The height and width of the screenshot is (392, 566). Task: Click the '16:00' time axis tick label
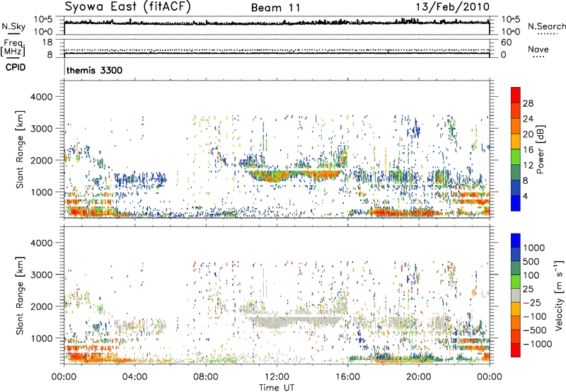[x=347, y=377]
